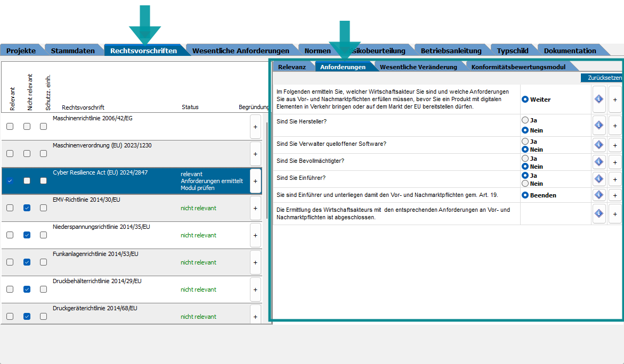Uncheck 'Nicht relevant' for EMV-Richtlinie 2014/30/EU

[x=27, y=208]
